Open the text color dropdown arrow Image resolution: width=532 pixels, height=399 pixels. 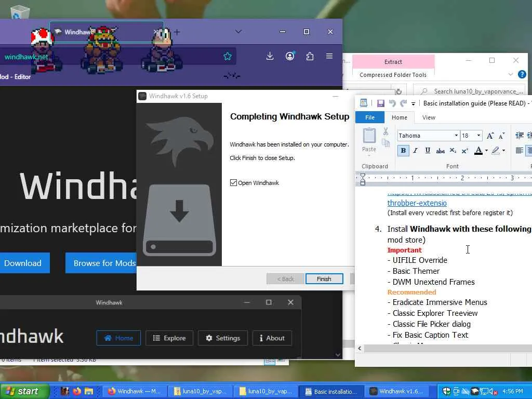(486, 151)
